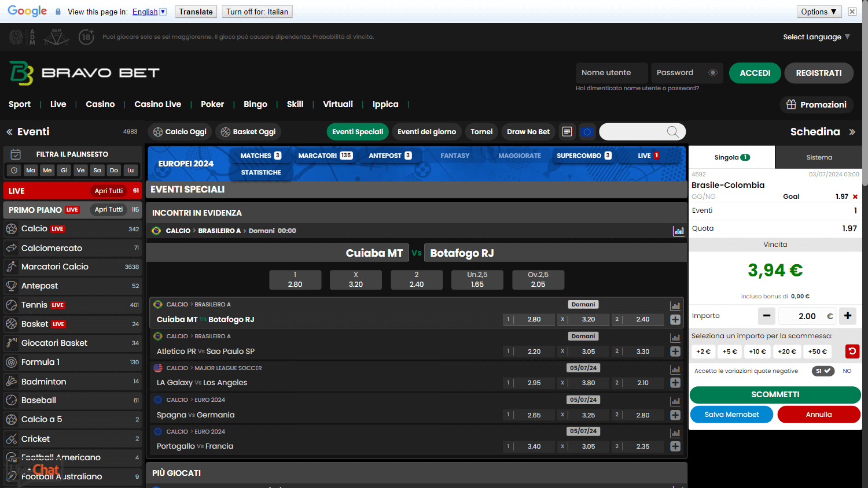Select Gi day filter
The height and width of the screenshot is (488, 868).
[x=64, y=170]
